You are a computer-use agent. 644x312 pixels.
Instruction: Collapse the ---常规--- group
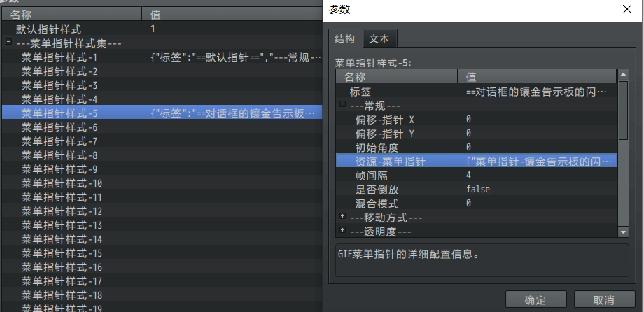342,105
